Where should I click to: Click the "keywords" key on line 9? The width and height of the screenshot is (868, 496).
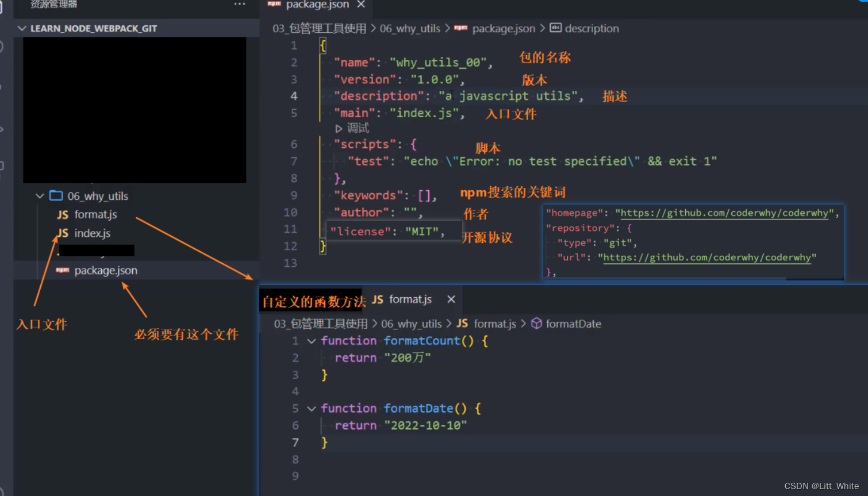pos(368,195)
